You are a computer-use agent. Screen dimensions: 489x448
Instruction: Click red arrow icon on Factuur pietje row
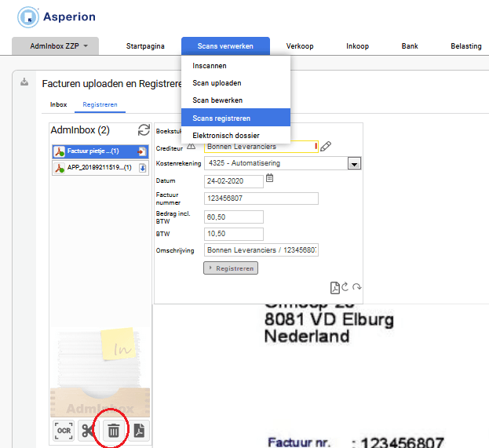click(x=142, y=151)
